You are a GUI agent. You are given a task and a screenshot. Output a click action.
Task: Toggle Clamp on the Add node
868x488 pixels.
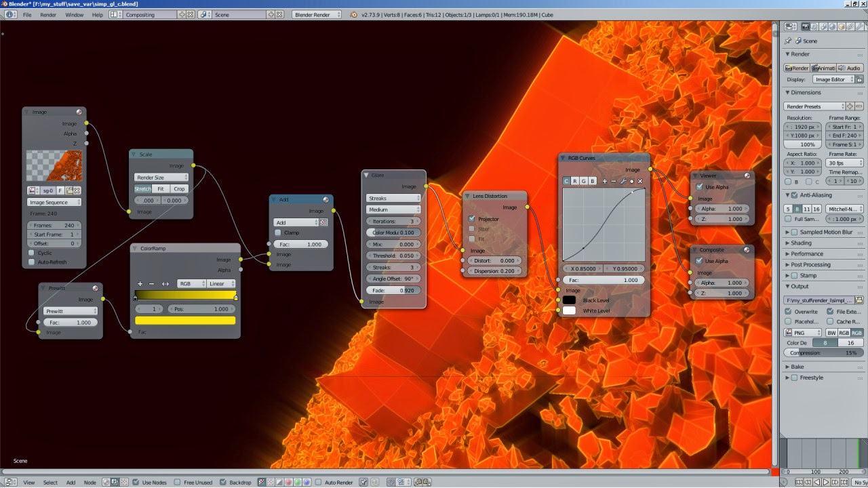click(277, 232)
